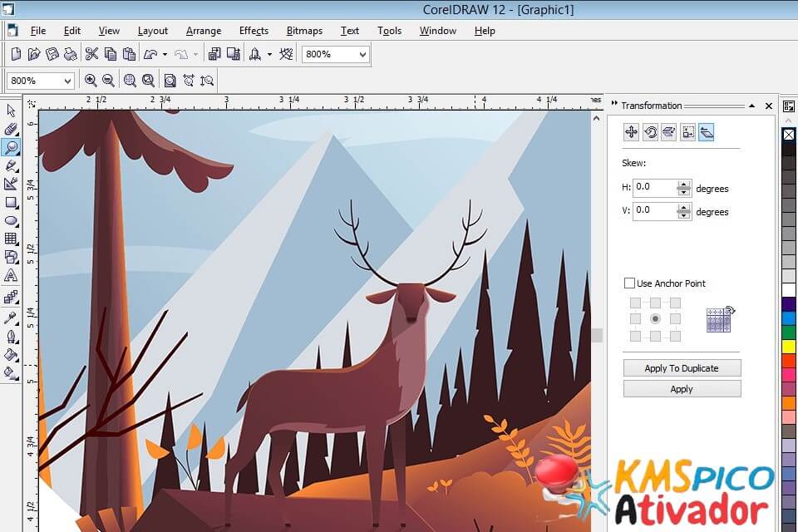The height and width of the screenshot is (532, 798).
Task: Select the center anchor point radio
Action: (656, 318)
